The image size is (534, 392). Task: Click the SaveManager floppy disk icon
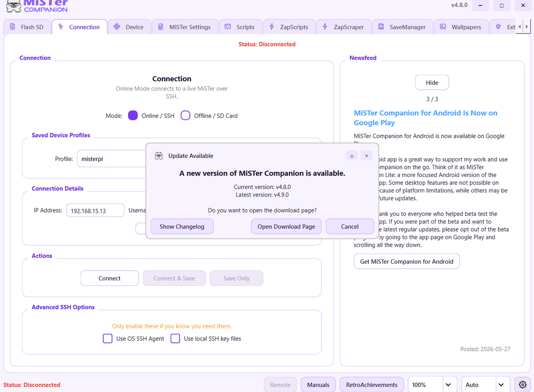(x=381, y=27)
